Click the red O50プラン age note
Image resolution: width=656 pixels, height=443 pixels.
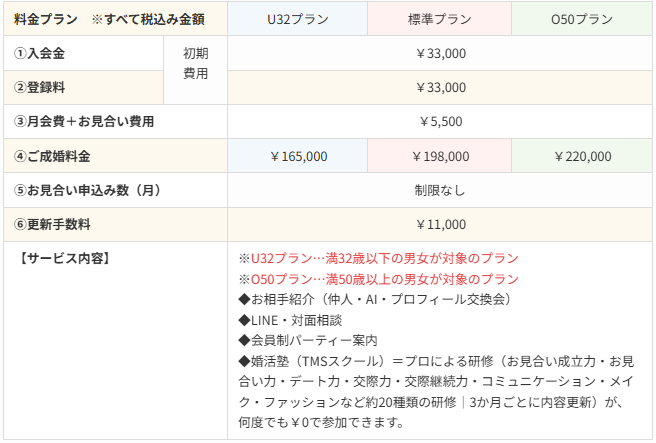[379, 279]
